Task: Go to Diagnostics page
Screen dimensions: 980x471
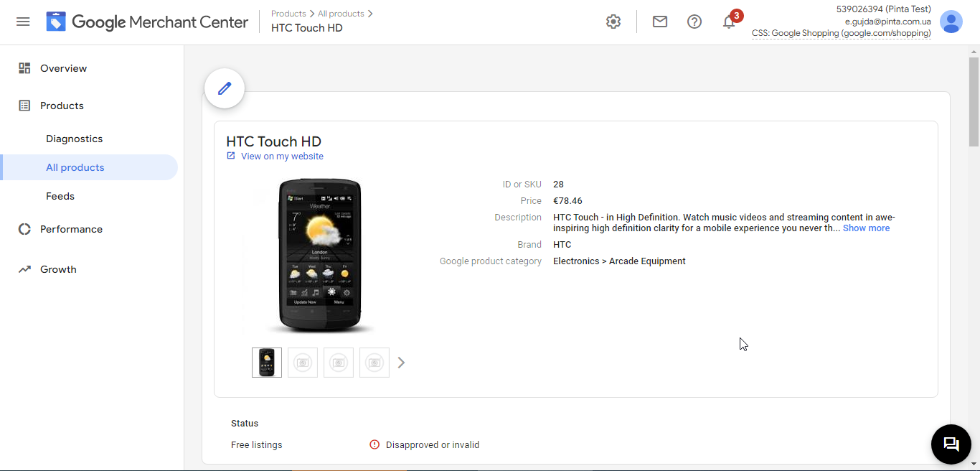Action: click(x=74, y=139)
